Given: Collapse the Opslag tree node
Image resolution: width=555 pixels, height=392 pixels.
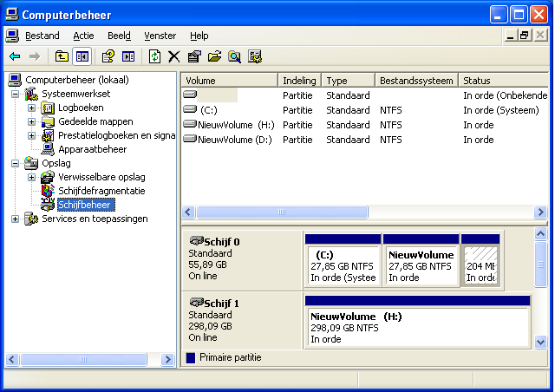Looking at the screenshot, I should coord(15,163).
